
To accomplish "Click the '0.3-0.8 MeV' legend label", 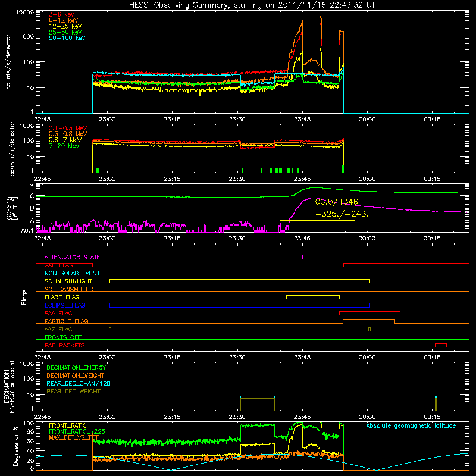I will point(67,134).
